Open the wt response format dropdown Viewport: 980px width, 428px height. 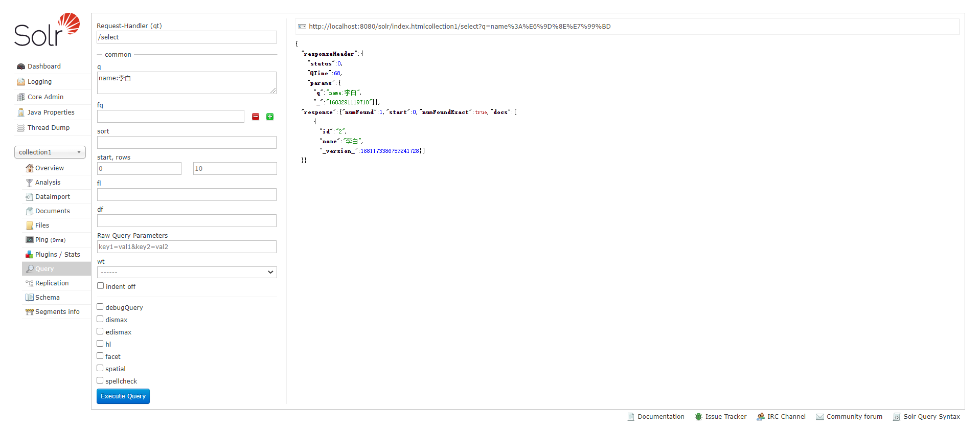pos(187,273)
